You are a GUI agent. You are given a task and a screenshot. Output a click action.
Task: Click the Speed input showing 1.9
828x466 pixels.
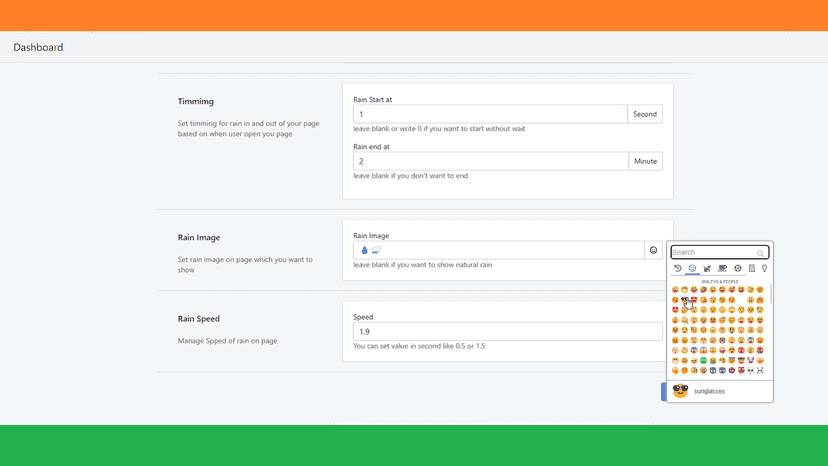click(507, 332)
